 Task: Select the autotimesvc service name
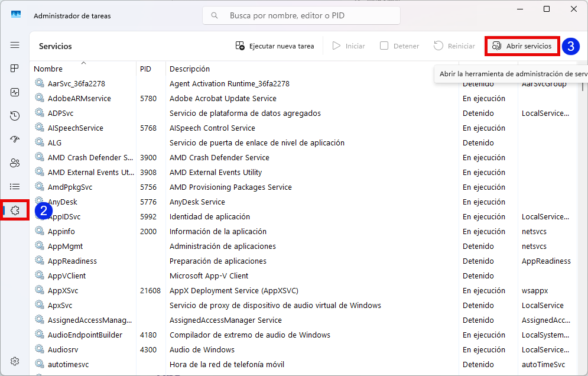pyautogui.click(x=68, y=364)
